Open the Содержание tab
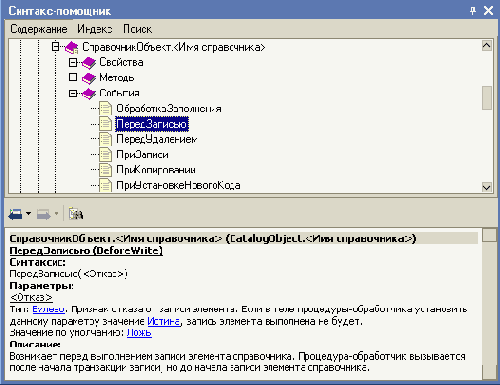This screenshot has height=385, width=500. (x=39, y=29)
